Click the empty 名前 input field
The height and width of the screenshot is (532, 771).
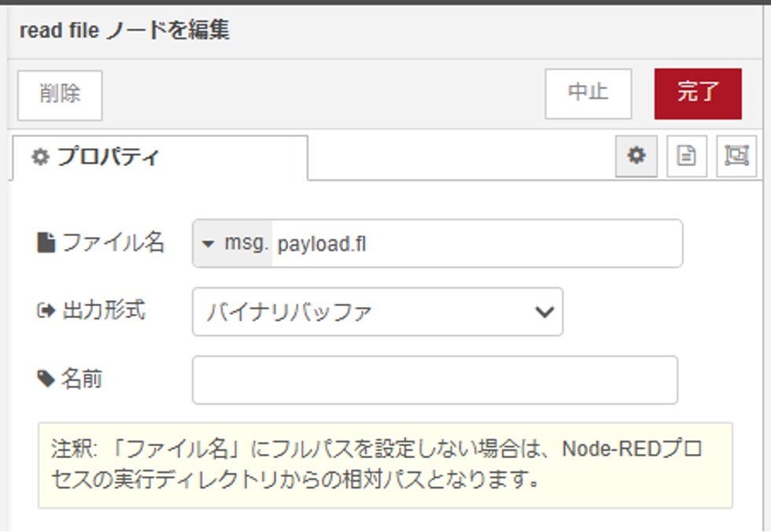point(434,380)
